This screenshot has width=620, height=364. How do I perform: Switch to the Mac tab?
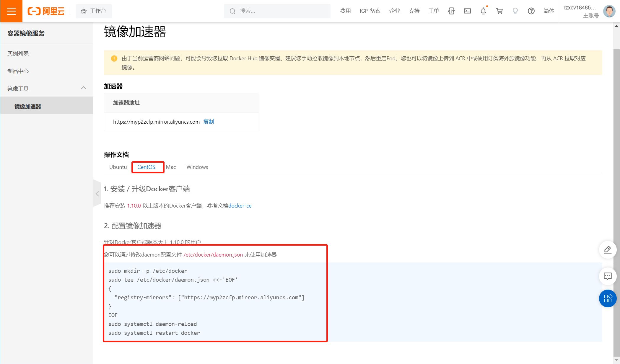click(171, 167)
